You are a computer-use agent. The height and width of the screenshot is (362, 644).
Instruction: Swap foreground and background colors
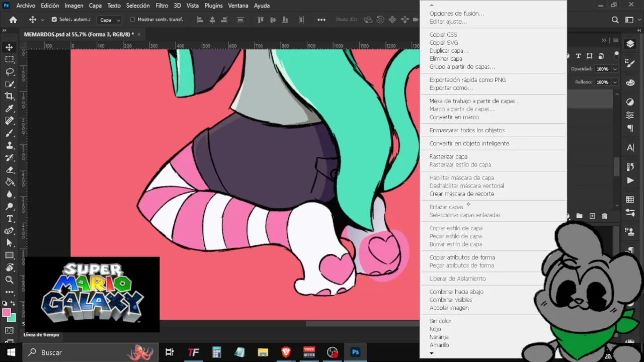(x=13, y=304)
